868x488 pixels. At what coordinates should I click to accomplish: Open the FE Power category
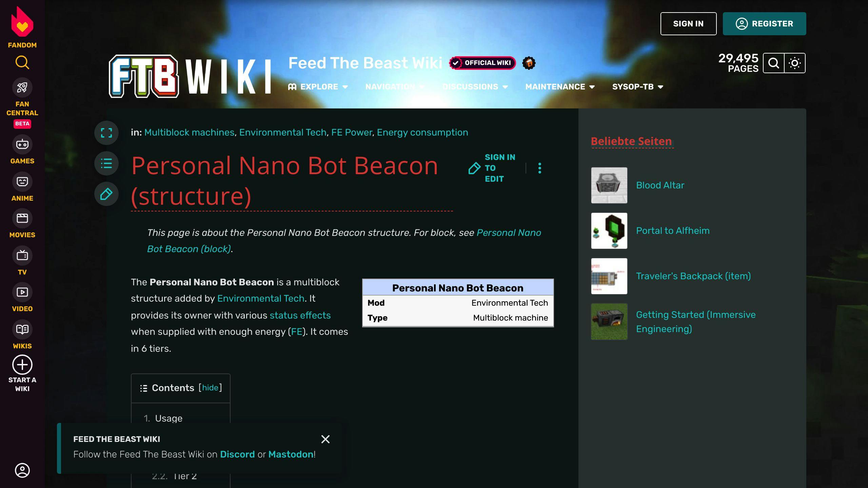pyautogui.click(x=352, y=133)
